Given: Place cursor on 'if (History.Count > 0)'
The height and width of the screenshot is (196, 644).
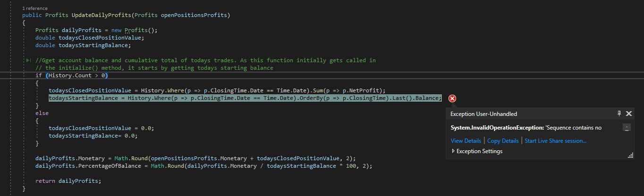Looking at the screenshot, I should point(72,75).
